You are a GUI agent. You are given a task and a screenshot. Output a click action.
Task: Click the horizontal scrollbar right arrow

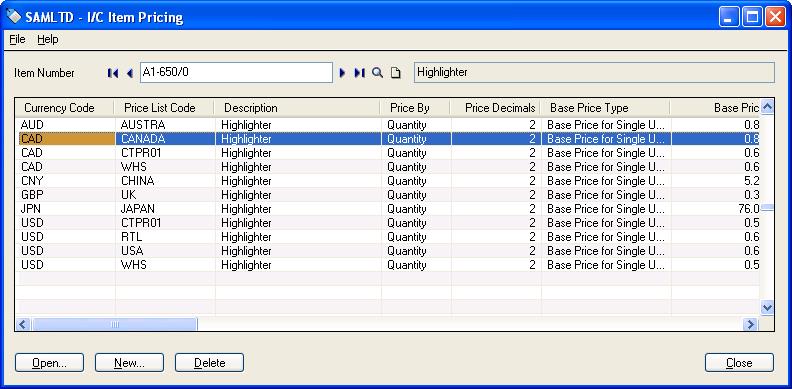pyautogui.click(x=751, y=324)
